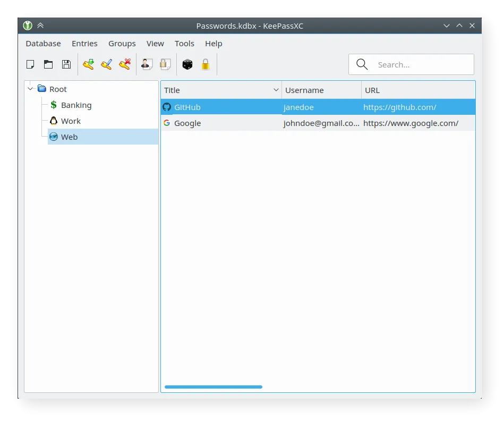Image resolution: width=504 pixels, height=421 pixels.
Task: Open the Help menu
Action: click(x=213, y=44)
